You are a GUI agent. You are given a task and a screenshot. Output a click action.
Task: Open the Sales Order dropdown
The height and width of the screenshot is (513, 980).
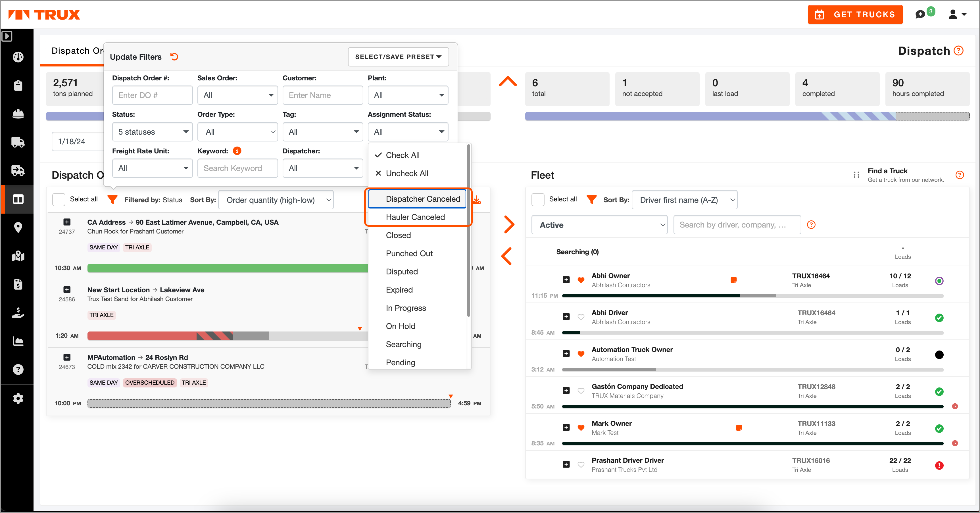pos(238,95)
